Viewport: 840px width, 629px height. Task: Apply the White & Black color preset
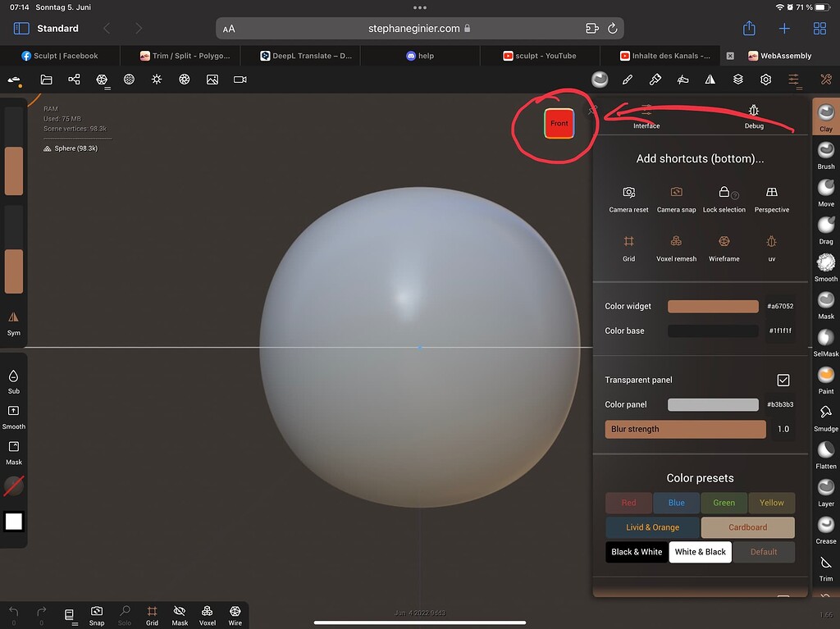(700, 552)
